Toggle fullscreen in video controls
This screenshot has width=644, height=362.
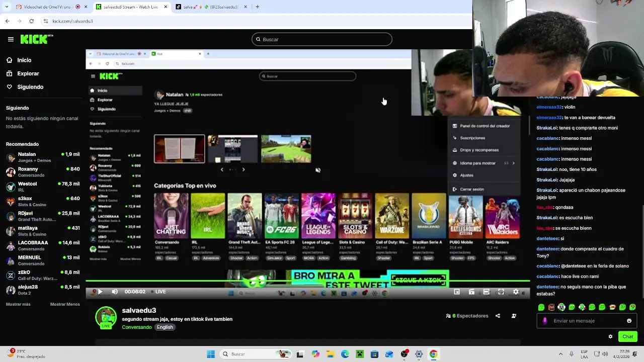pyautogui.click(x=501, y=292)
